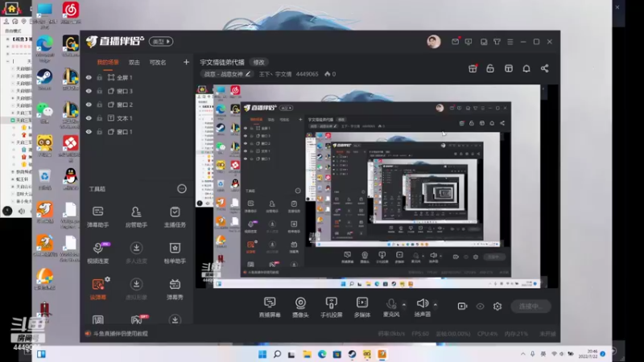This screenshot has height=362, width=644.
Task: Open the 榜单助手 tool
Action: click(x=175, y=253)
